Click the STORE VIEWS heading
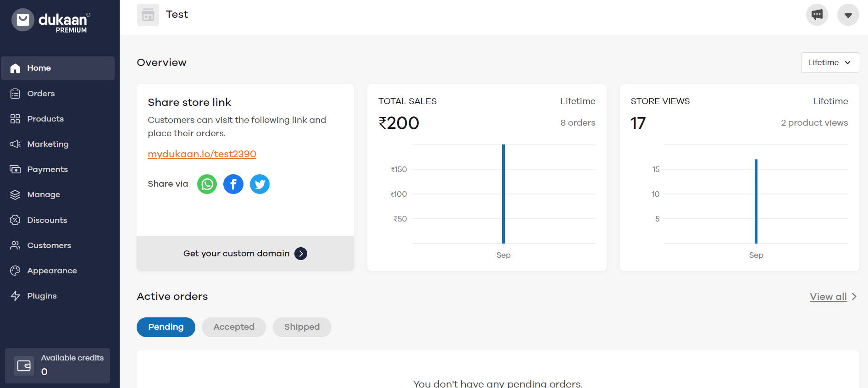Image resolution: width=868 pixels, height=388 pixels. [660, 101]
